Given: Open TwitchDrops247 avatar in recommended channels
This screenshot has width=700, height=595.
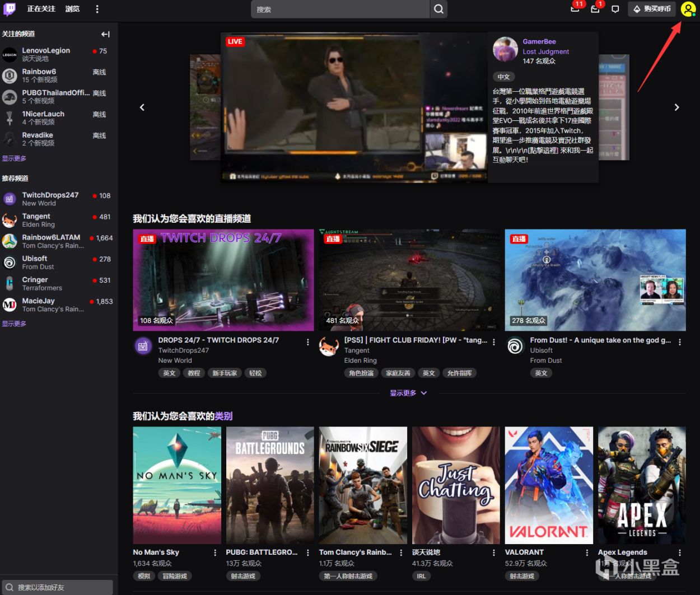Looking at the screenshot, I should coord(10,199).
